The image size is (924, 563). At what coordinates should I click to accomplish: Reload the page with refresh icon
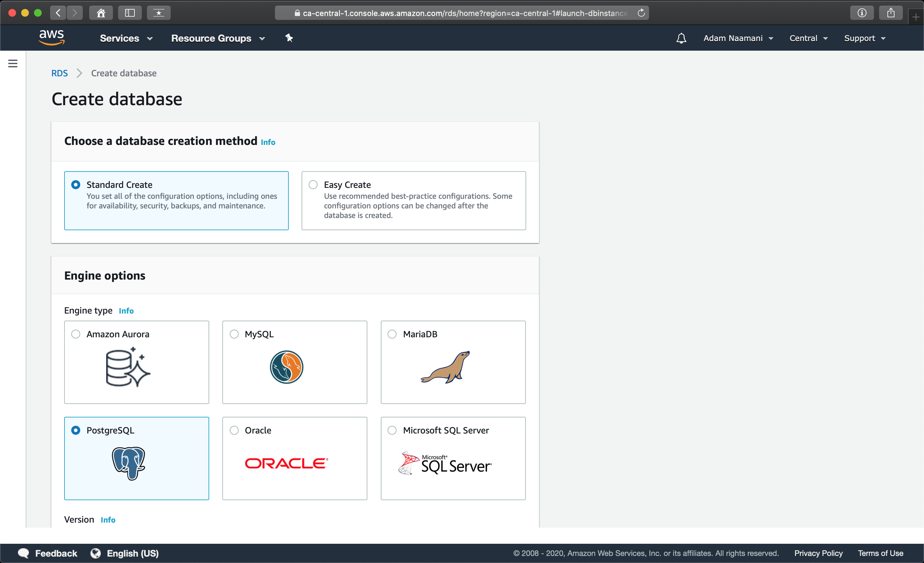641,13
